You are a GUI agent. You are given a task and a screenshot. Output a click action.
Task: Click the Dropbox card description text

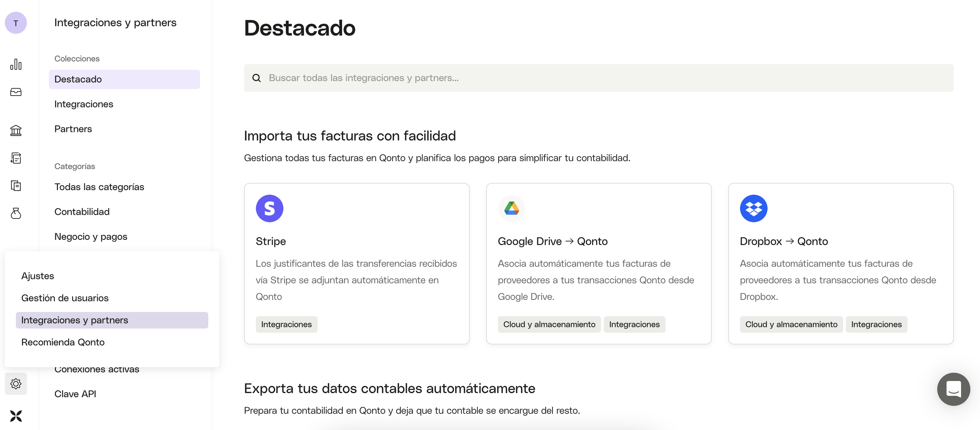[838, 280]
